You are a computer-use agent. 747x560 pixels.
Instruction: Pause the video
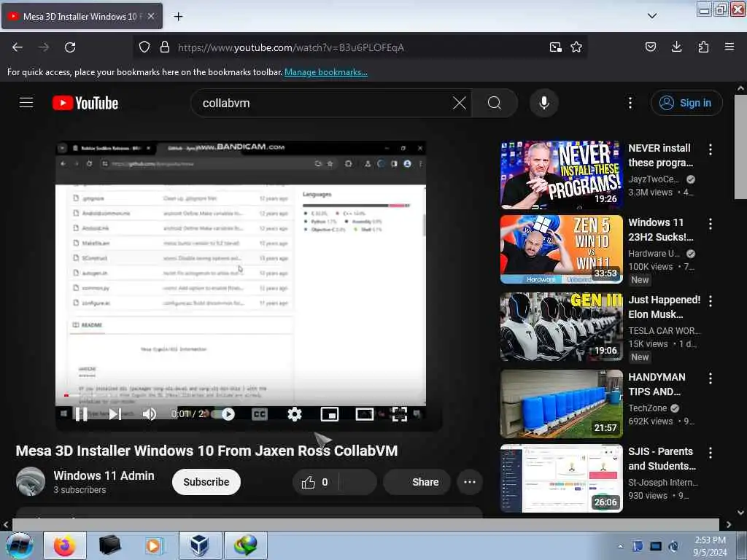81,414
